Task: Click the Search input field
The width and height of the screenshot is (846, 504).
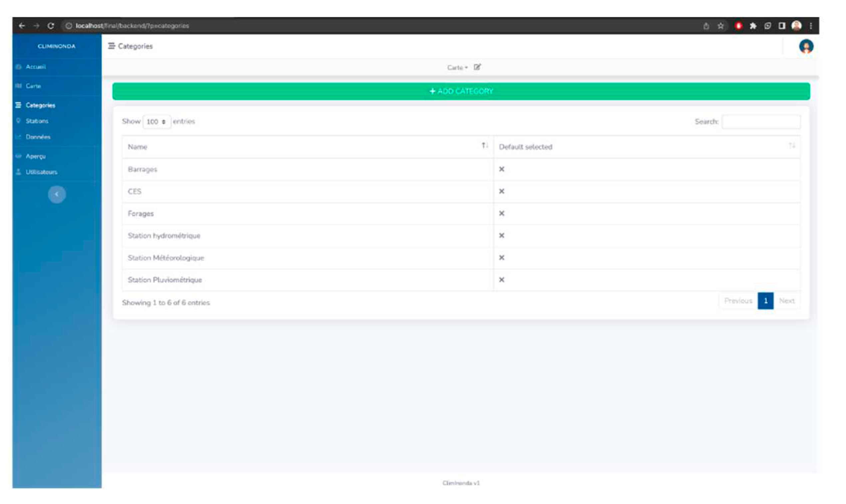Action: point(761,121)
